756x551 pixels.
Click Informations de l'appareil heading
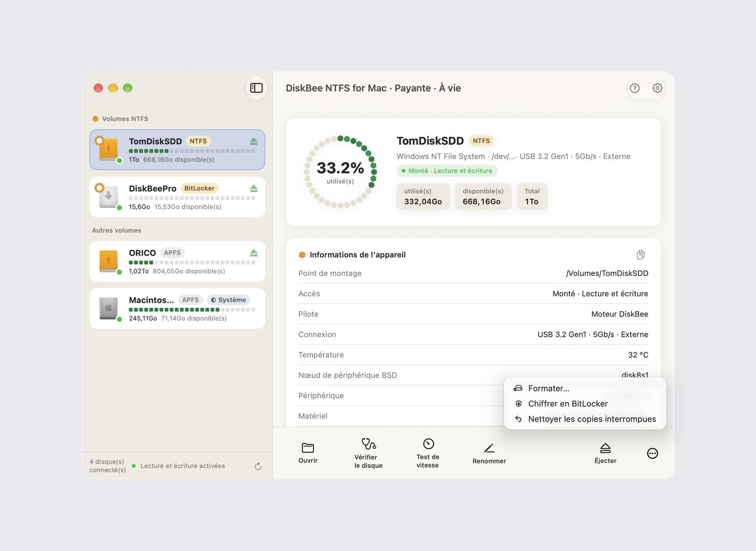click(357, 255)
